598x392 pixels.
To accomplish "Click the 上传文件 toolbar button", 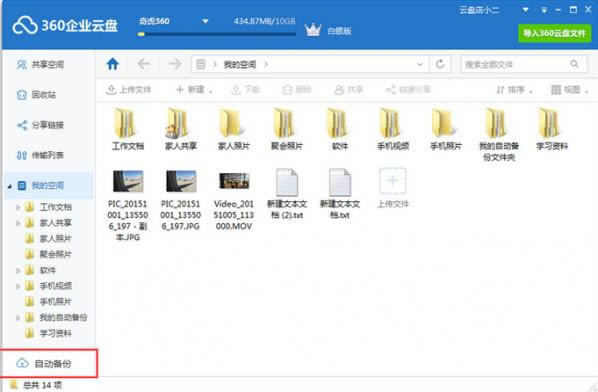I will [x=129, y=90].
